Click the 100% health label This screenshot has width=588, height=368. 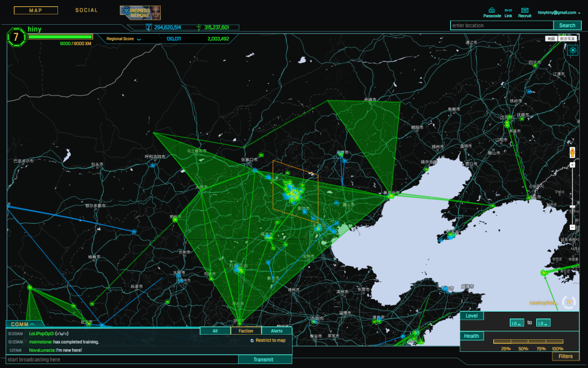click(558, 349)
